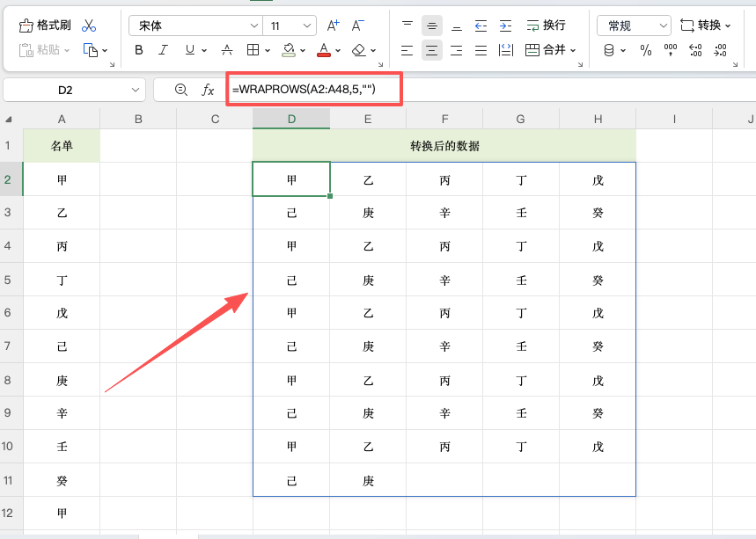Expand the Name Box dropdown arrow
This screenshot has height=539, width=756.
136,90
